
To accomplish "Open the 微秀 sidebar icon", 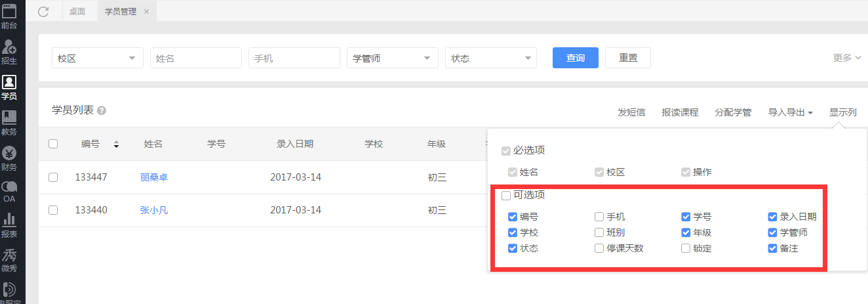I will pyautogui.click(x=9, y=260).
